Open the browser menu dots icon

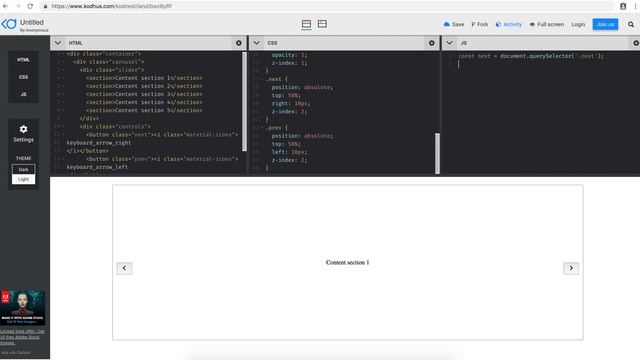pyautogui.click(x=636, y=6)
